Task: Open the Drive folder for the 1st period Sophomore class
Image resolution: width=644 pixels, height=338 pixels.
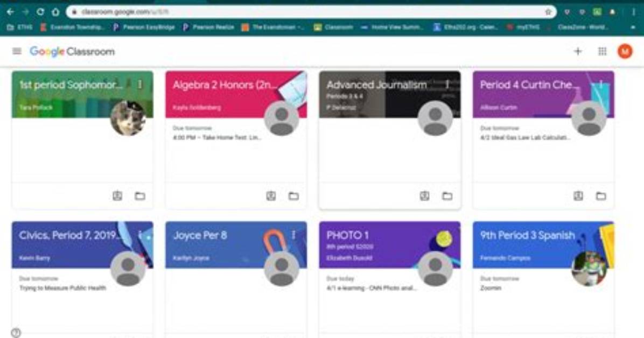Action: (x=140, y=196)
